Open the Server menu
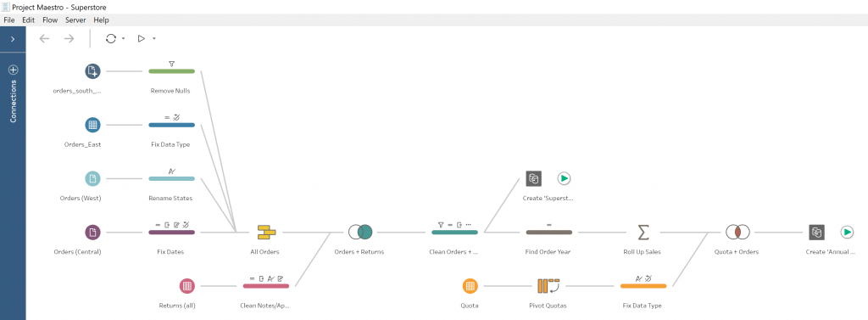868x320 pixels. coord(75,20)
